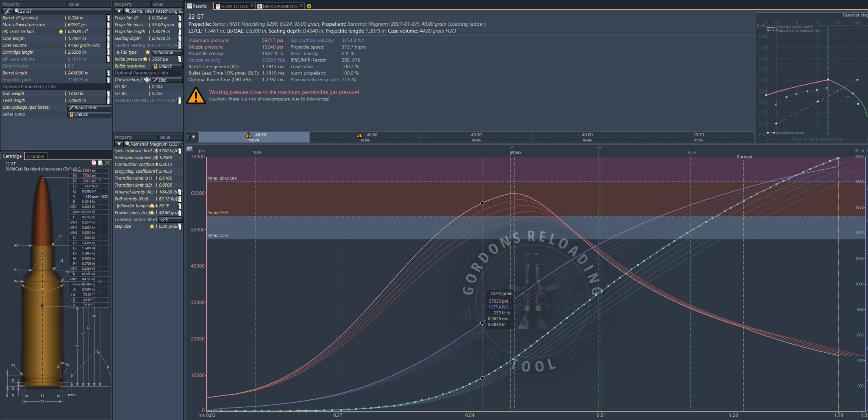Toggle the star next to Initial pressure

145,59
